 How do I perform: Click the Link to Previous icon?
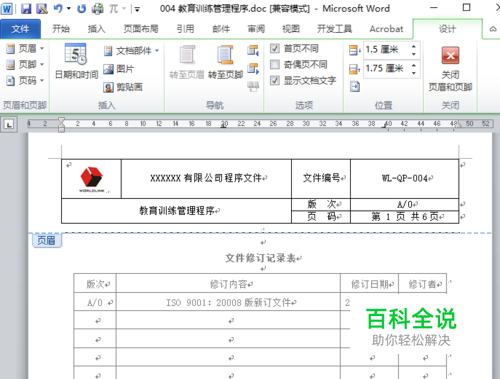(253, 87)
